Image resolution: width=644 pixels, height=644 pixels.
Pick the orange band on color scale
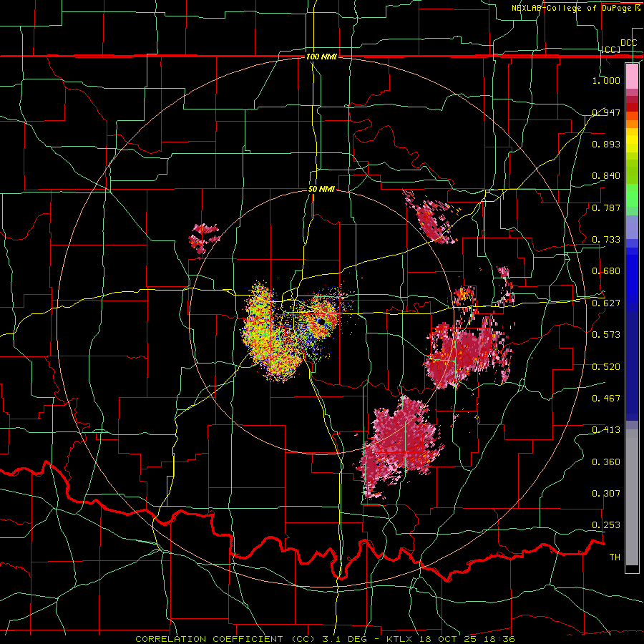(x=632, y=125)
